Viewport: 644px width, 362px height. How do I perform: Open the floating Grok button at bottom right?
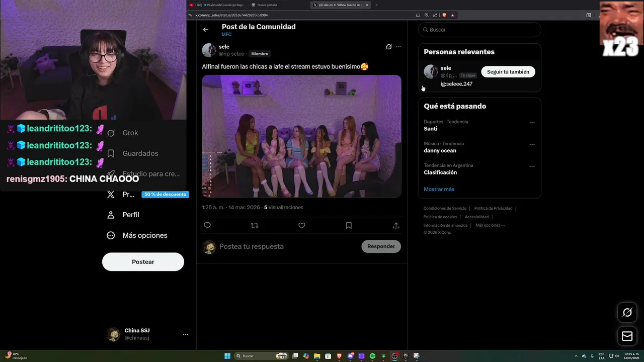pyautogui.click(x=627, y=313)
